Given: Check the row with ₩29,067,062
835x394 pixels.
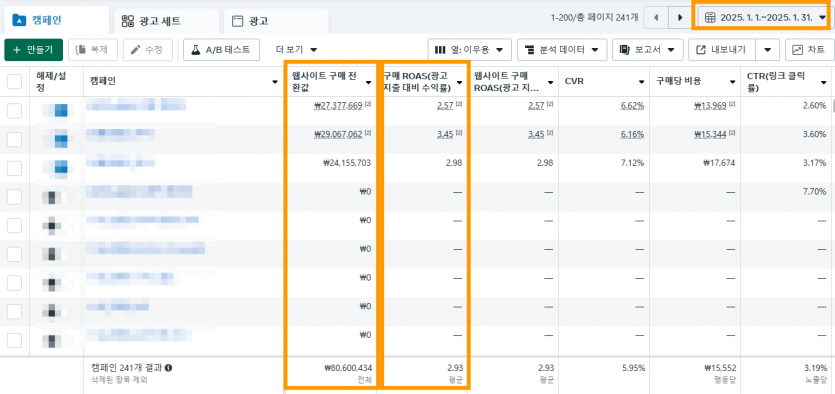Looking at the screenshot, I should [14, 139].
